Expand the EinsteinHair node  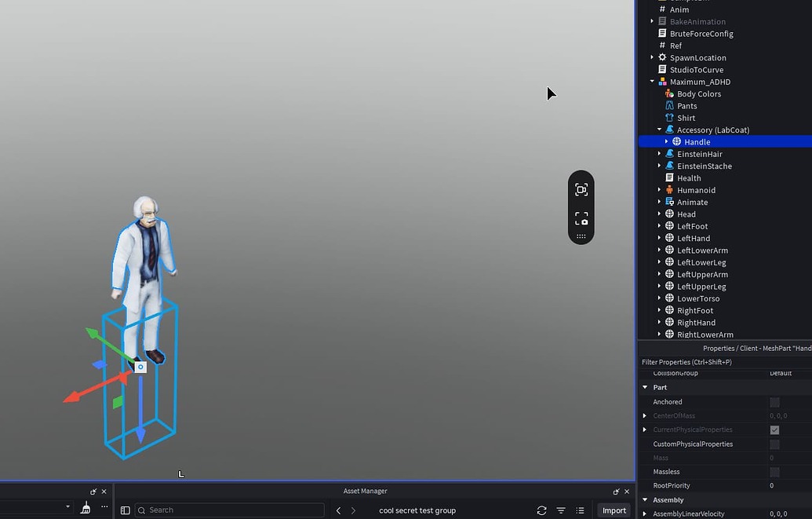(x=659, y=153)
